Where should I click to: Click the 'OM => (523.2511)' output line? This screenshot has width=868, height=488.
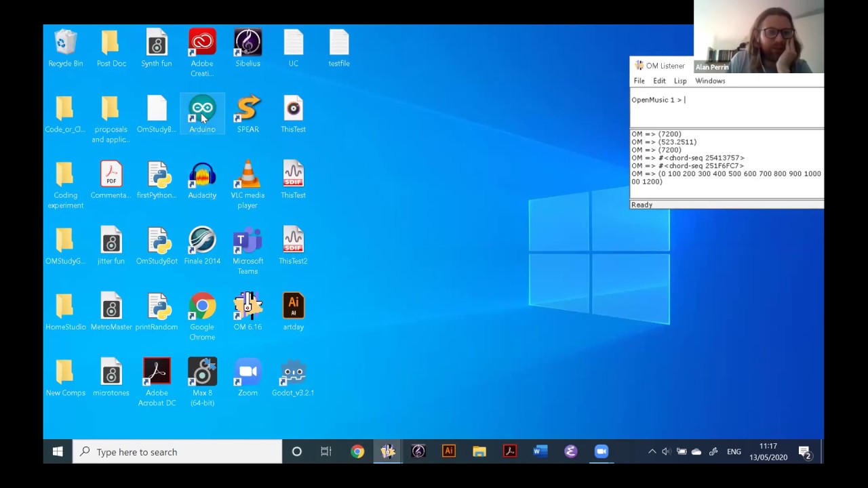click(x=664, y=142)
